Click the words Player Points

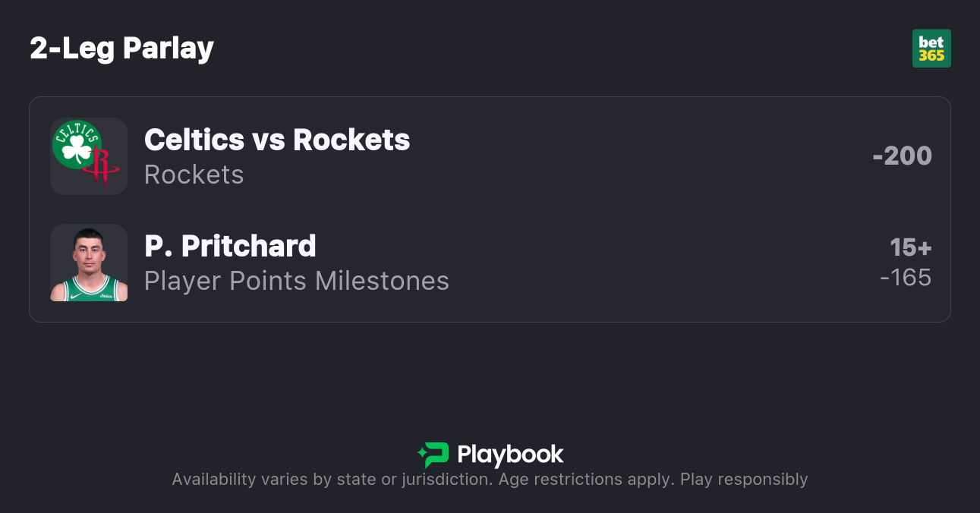pyautogui.click(x=225, y=281)
